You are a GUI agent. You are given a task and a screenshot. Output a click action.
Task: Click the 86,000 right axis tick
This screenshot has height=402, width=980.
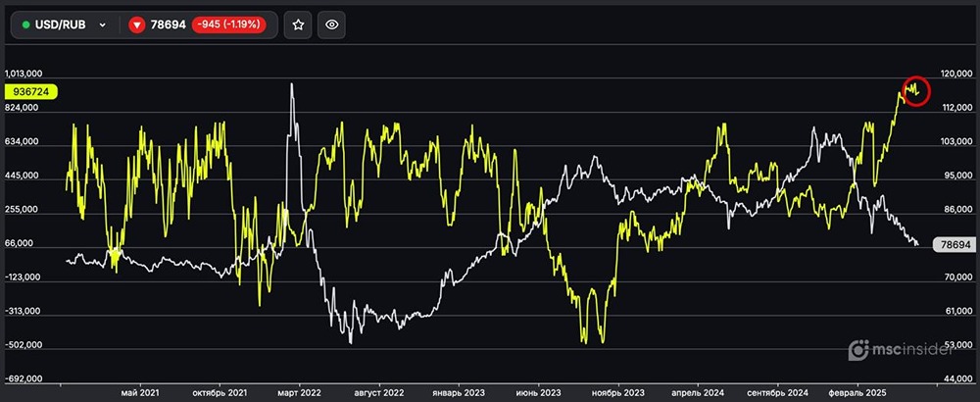click(x=958, y=211)
